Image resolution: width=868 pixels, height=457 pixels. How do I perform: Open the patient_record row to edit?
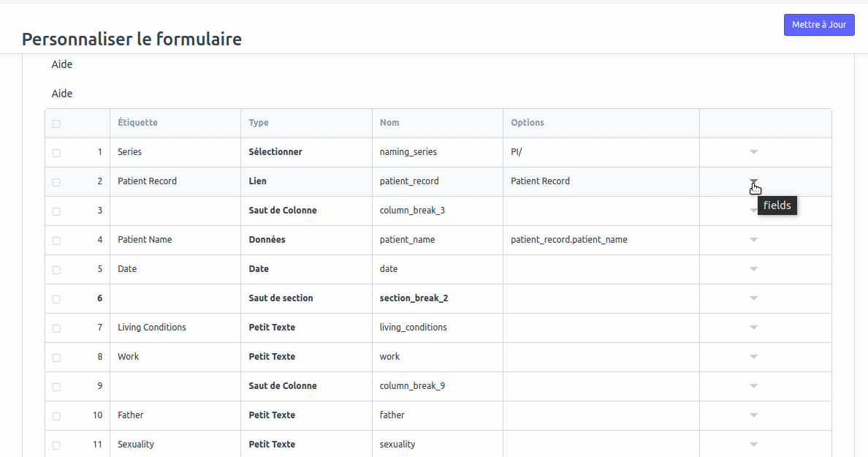[x=409, y=181]
